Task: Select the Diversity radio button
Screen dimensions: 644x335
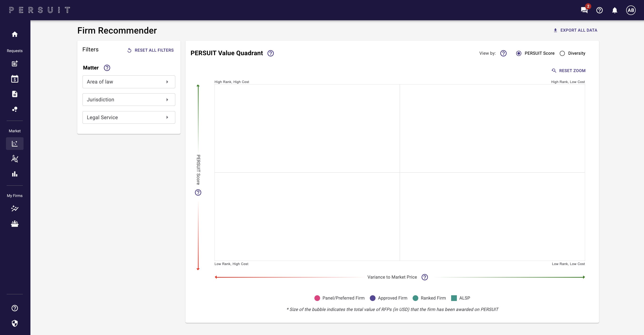Action: coord(562,53)
